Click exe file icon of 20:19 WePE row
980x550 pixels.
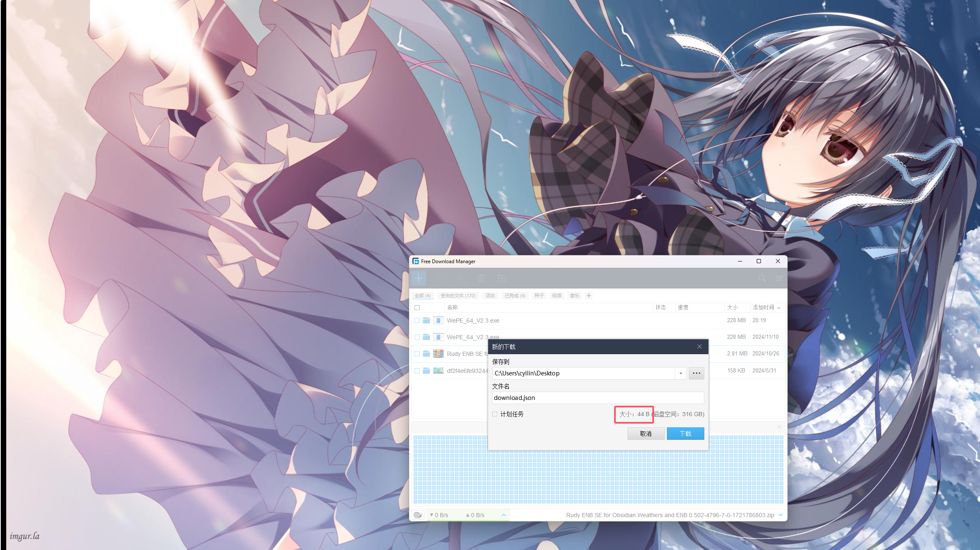click(x=438, y=321)
